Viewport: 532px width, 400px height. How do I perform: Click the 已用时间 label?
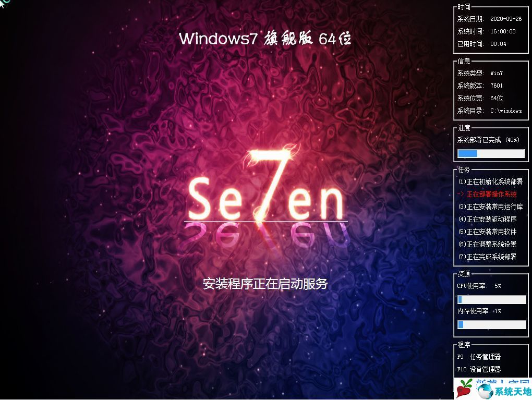pos(470,44)
